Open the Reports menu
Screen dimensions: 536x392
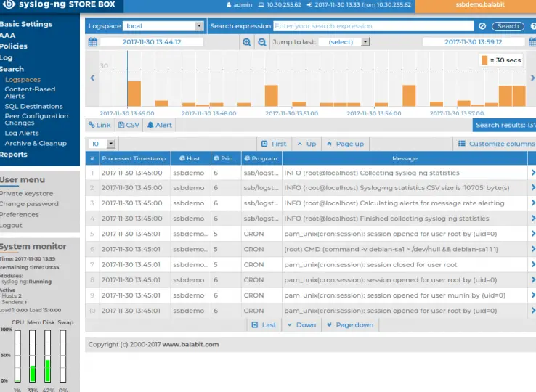pos(14,155)
